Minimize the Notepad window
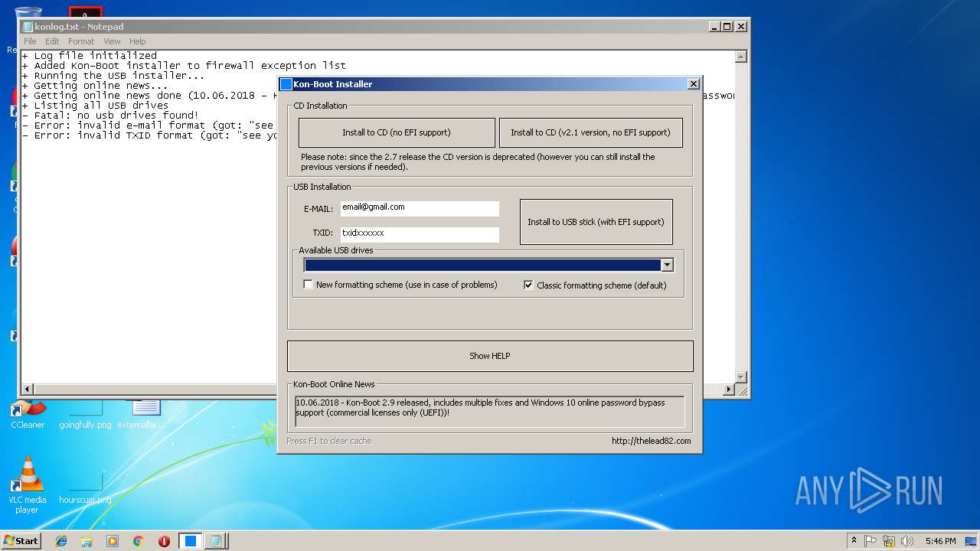Viewport: 980px width, 551px height. coord(714,27)
